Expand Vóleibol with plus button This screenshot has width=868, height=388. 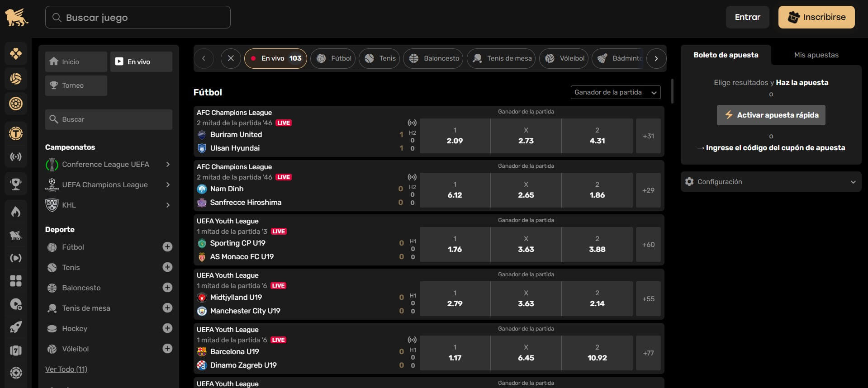click(167, 348)
